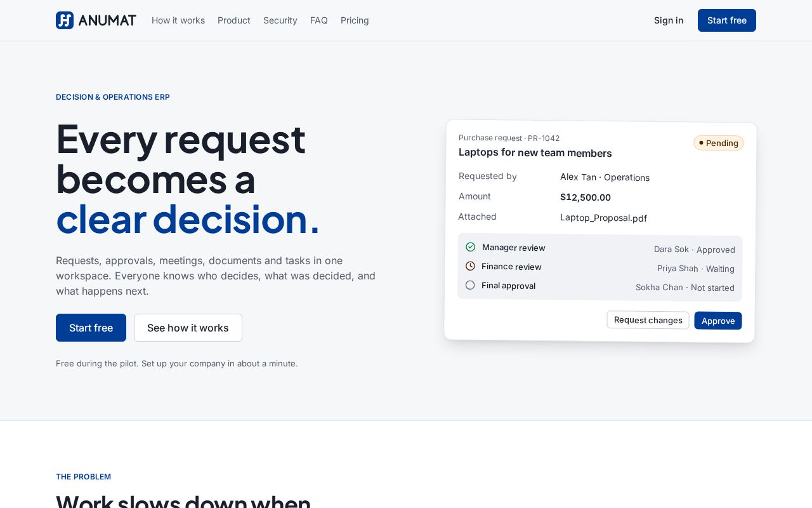Click the THE PROBLEM section label
The width and height of the screenshot is (812, 508).
[x=83, y=477]
